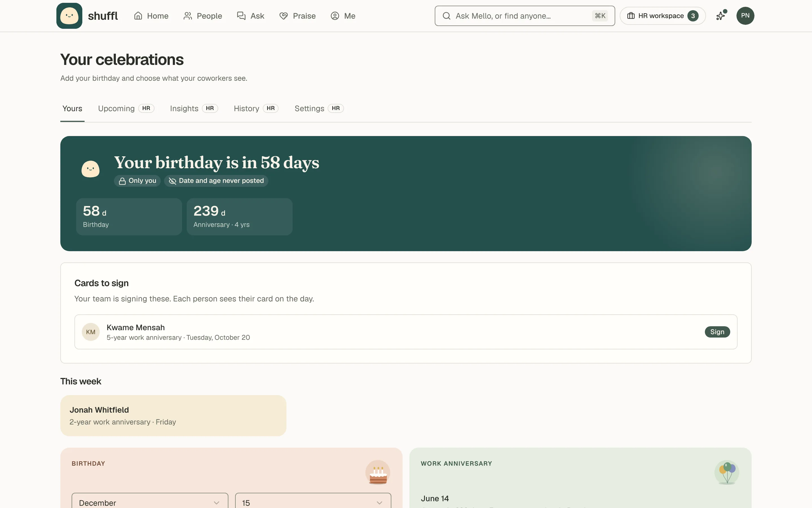Screen dimensions: 812x508
Task: Click the June 14 anniversary date
Action: pos(435,499)
